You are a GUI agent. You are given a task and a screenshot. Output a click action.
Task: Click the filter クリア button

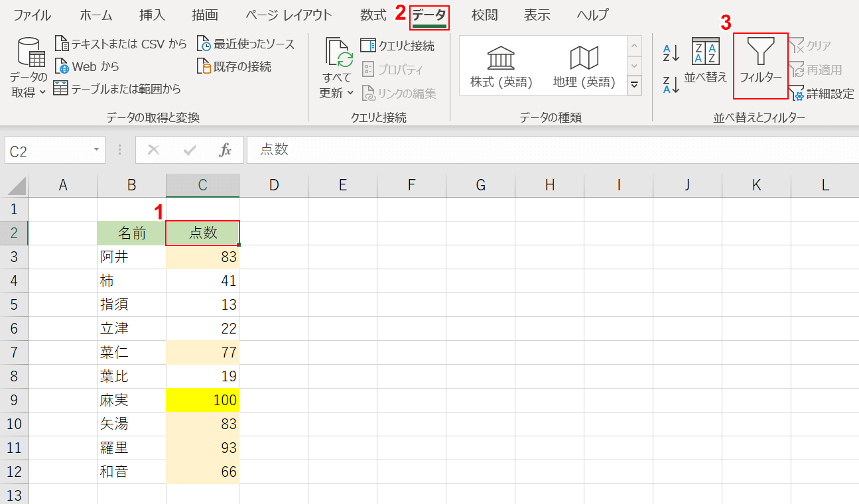click(x=811, y=46)
